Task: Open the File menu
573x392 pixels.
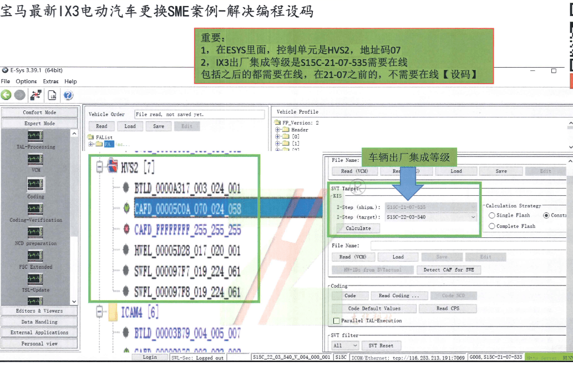Action: pos(6,81)
